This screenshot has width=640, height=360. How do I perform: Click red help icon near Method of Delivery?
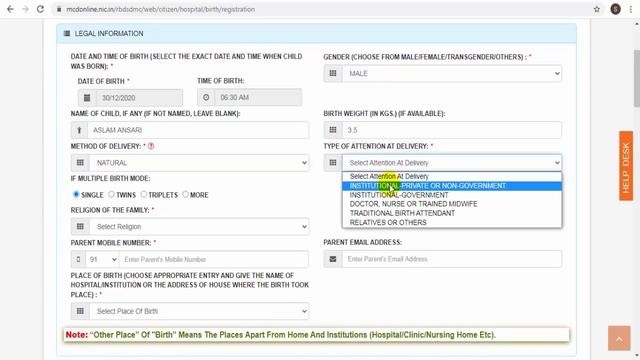tap(151, 146)
